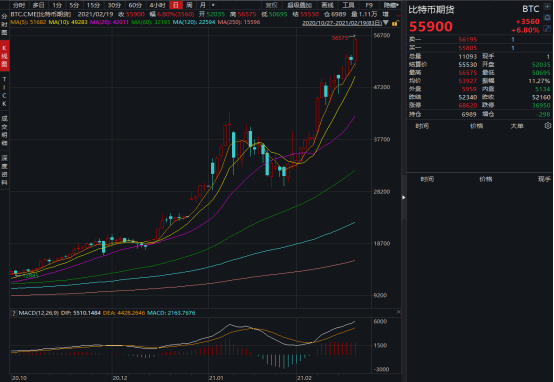The image size is (554, 382).
Task: Click the MA(10): 49283 indicator label
Action: point(68,22)
